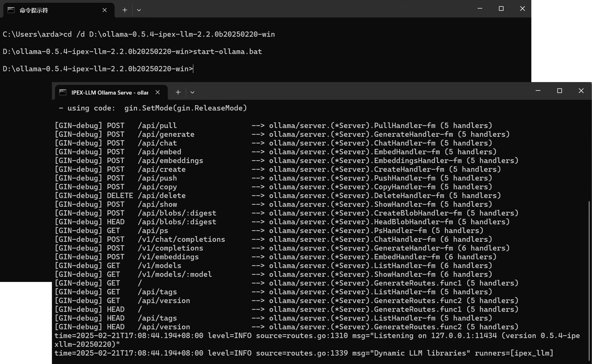Click the terminal icon on 命令提示符 tab

pos(11,10)
